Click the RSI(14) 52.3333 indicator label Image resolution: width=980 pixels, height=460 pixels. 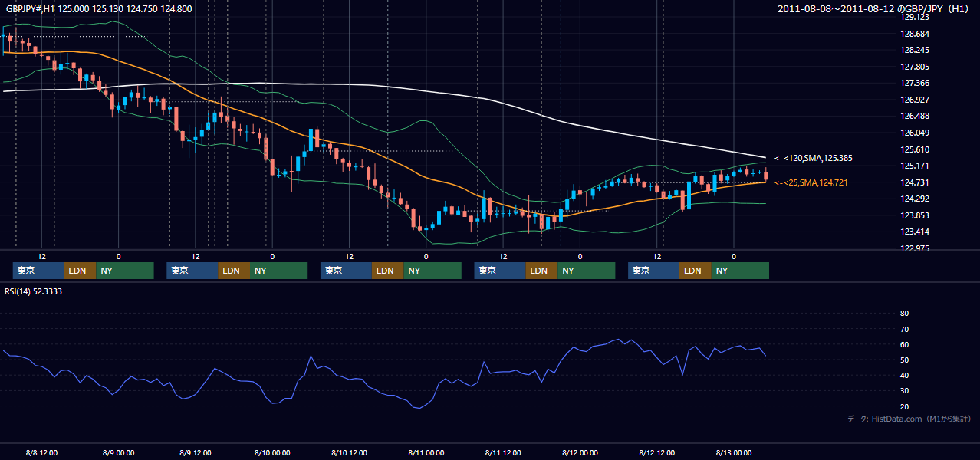(x=34, y=291)
